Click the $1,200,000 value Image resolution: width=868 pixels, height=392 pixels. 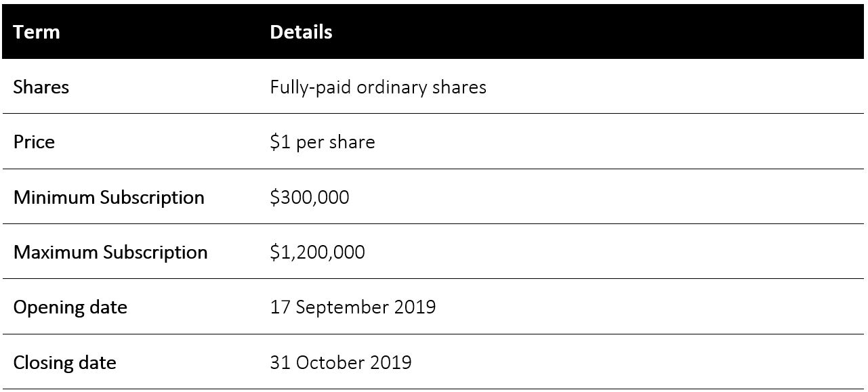pos(317,253)
